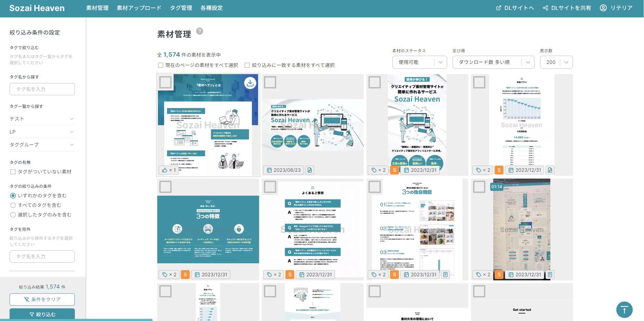Click date badge on 01:14 video card
The width and height of the screenshot is (644, 321).
pyautogui.click(x=525, y=275)
